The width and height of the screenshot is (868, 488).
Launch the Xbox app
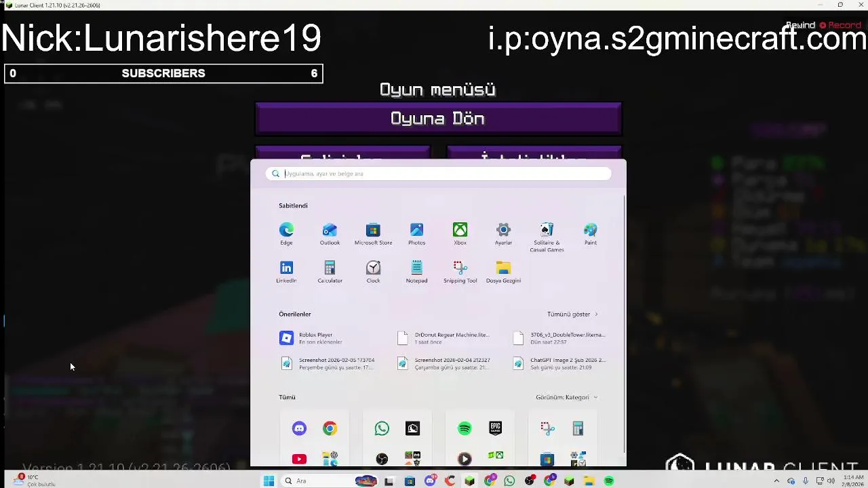point(460,234)
